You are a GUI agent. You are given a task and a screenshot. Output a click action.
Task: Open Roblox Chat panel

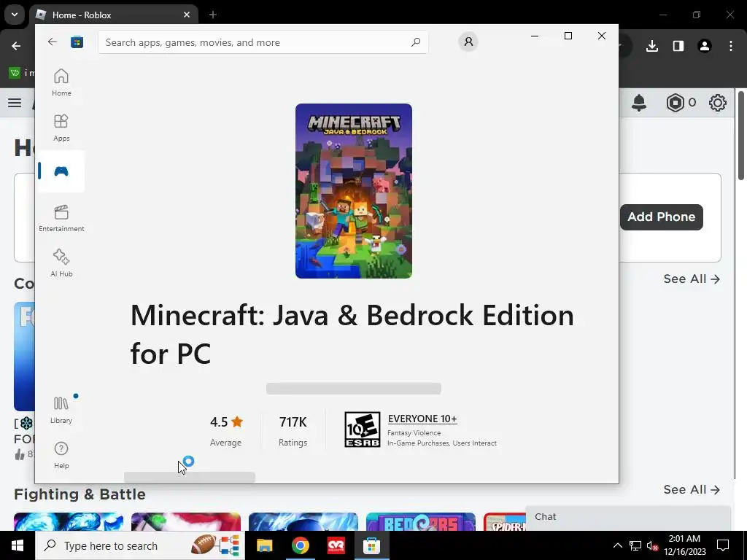[628, 517]
